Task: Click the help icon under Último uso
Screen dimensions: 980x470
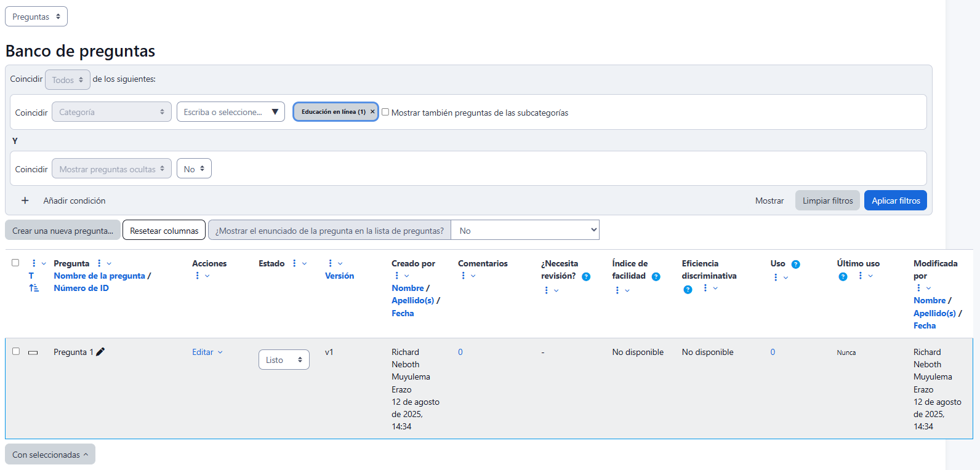Action: point(843,277)
